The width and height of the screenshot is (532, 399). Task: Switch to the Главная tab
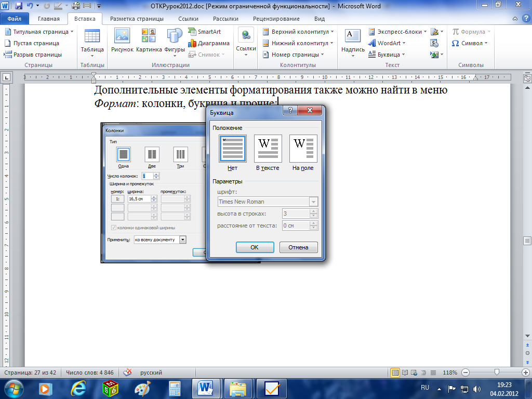click(x=48, y=19)
